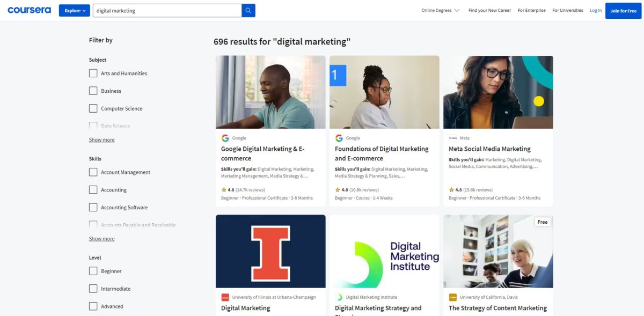Image resolution: width=644 pixels, height=316 pixels.
Task: Expand the Online Degrees dropdown
Action: 440,10
